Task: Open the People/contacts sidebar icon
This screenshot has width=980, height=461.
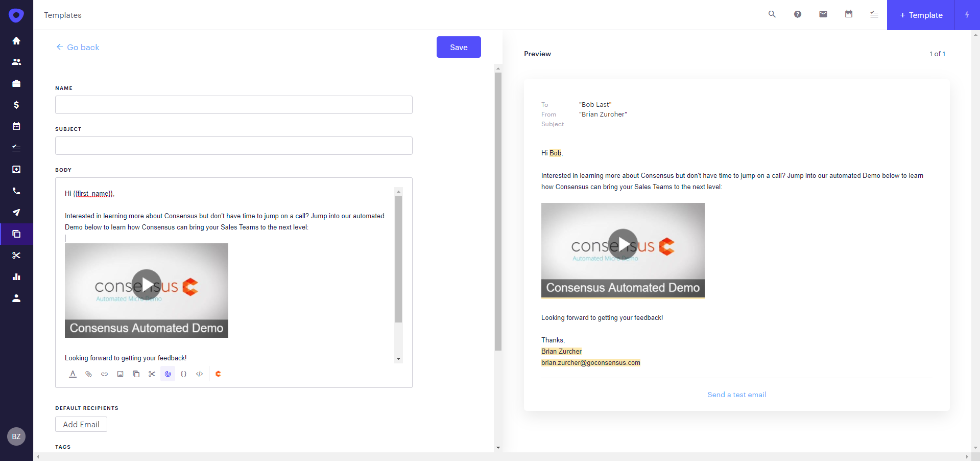Action: click(x=16, y=62)
